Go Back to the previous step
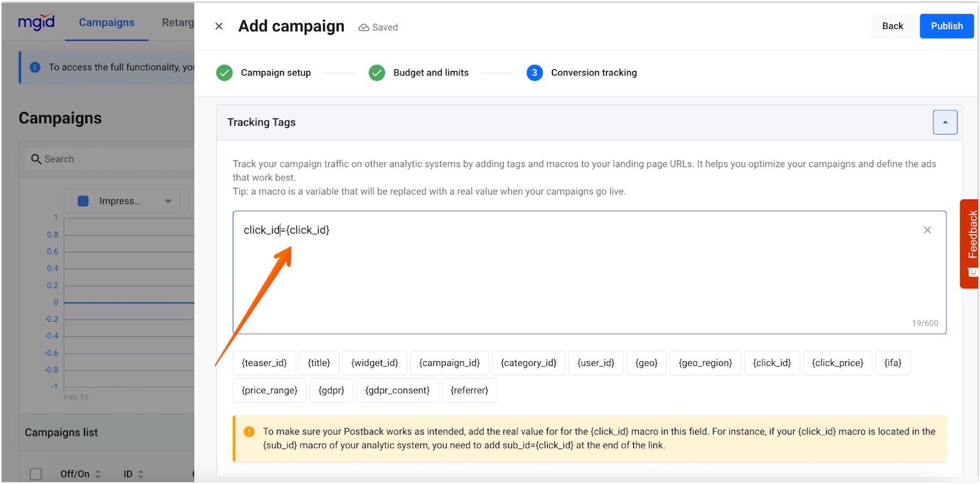 click(892, 26)
